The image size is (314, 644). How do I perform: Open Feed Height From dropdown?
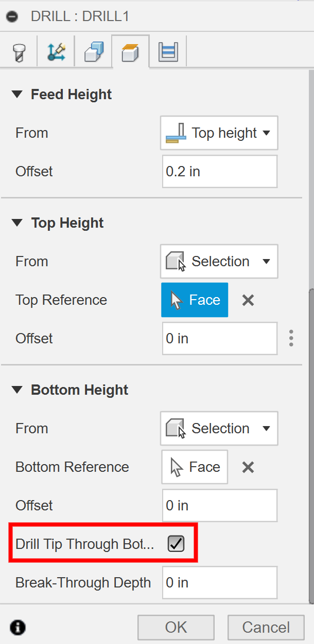[x=219, y=133]
